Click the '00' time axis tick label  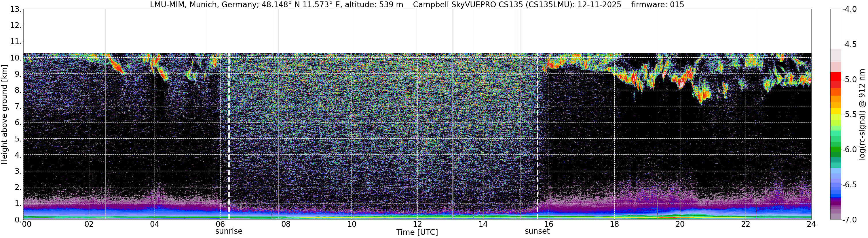(x=26, y=224)
